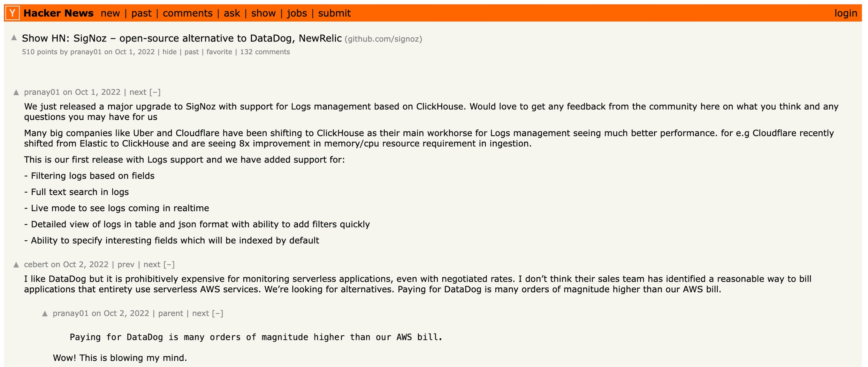Viewport: 868px width, 367px height.
Task: Click the Y Combinator logo icon
Action: point(12,13)
